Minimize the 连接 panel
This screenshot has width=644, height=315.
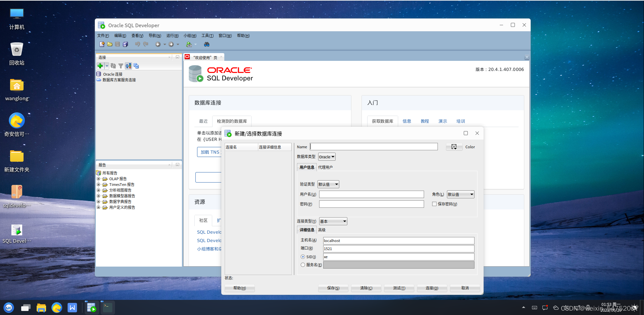(178, 57)
